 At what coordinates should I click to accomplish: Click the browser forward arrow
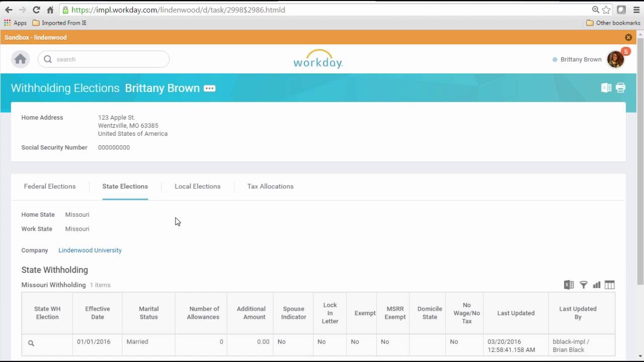22,10
